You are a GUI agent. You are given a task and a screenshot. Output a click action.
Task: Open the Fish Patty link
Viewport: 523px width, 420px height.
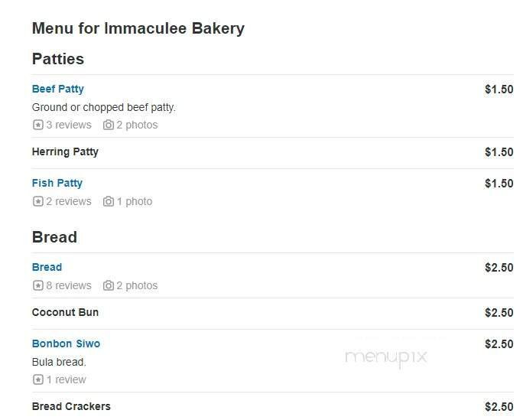(x=57, y=183)
